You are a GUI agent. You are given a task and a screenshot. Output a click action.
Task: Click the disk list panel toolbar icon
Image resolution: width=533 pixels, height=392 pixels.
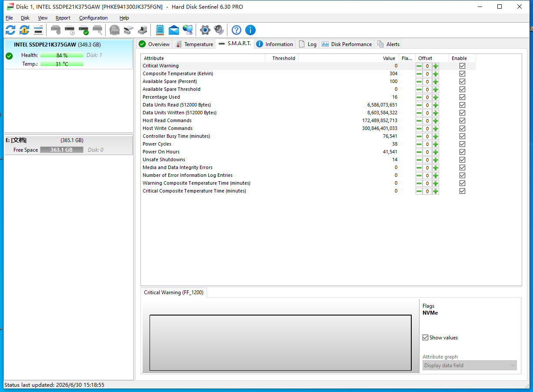(38, 30)
